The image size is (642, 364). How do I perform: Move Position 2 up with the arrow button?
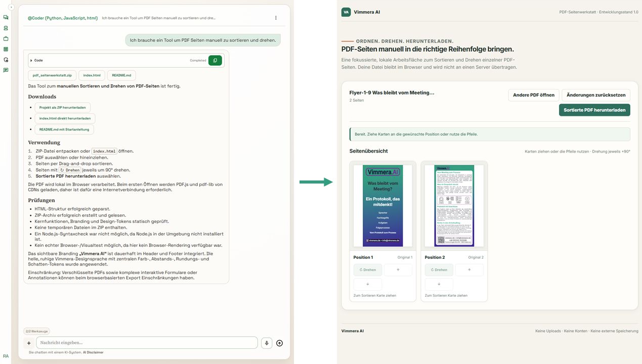[469, 270]
